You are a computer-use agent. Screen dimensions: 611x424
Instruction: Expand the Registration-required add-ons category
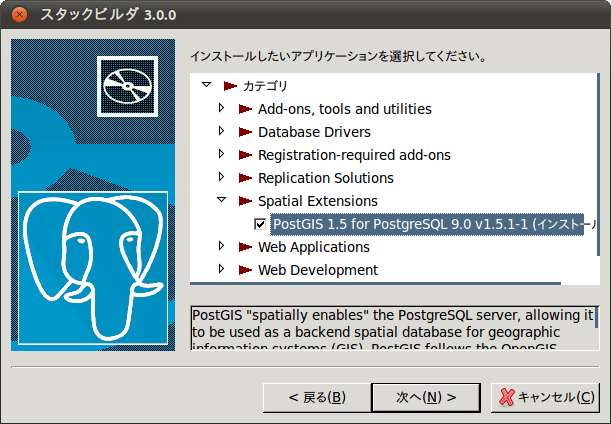pos(222,154)
